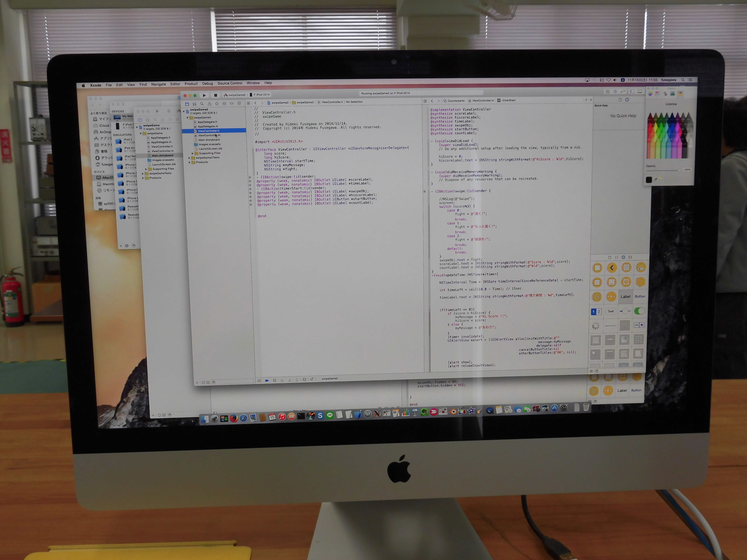
Task: Open the Navigate menu
Action: coord(159,84)
